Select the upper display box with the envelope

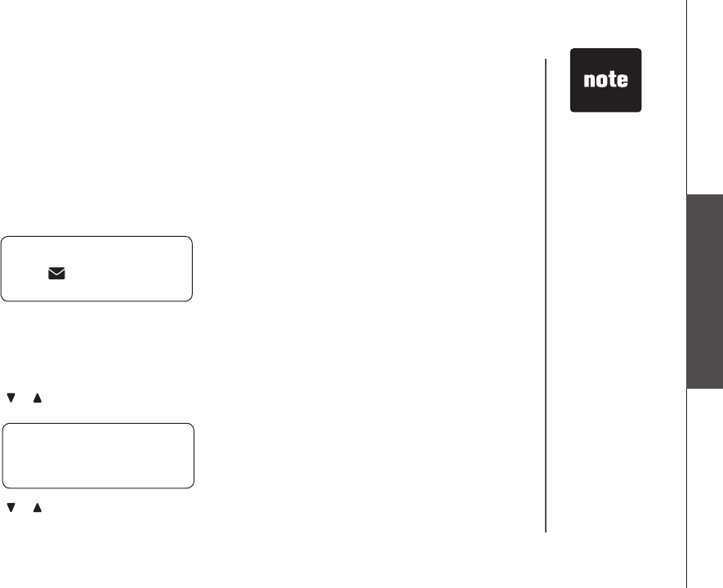(x=96, y=269)
